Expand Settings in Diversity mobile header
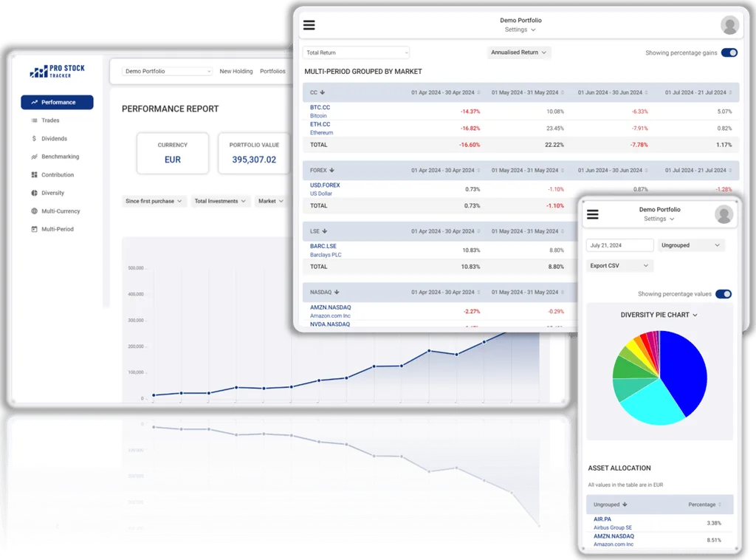 point(659,219)
